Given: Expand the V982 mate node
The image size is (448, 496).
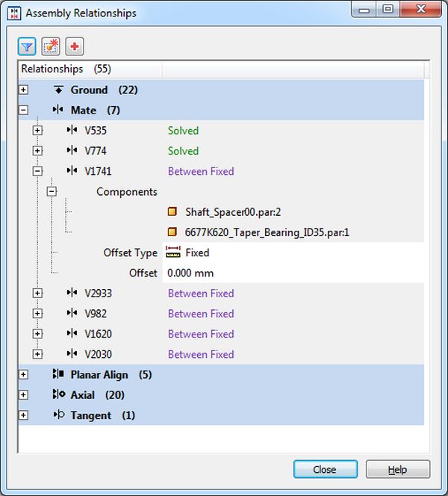Looking at the screenshot, I should pos(37,314).
